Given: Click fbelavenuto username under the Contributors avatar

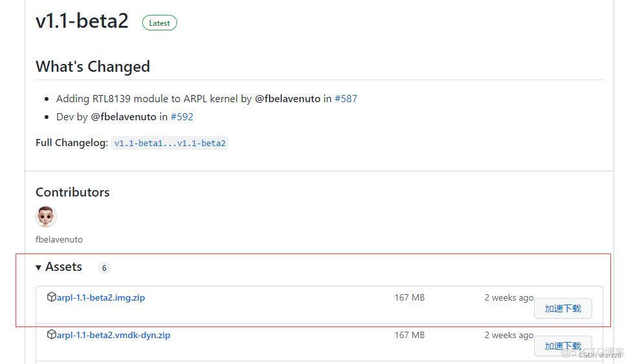Looking at the screenshot, I should 59,239.
